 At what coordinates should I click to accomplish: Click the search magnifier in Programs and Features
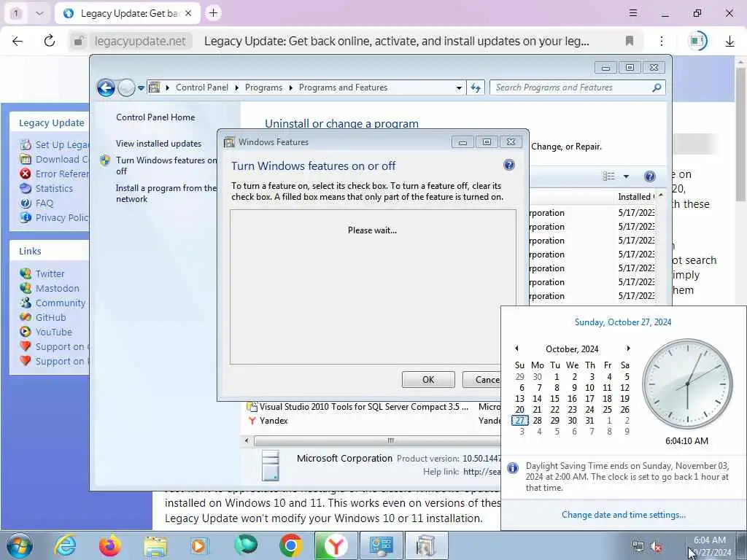657,87
